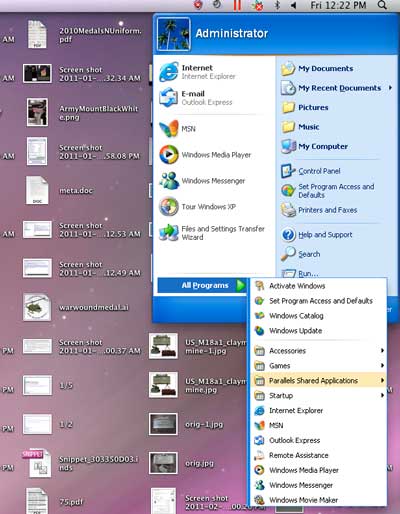Image resolution: width=400 pixels, height=514 pixels.
Task: Open the Music folder icon
Action: pos(288,127)
